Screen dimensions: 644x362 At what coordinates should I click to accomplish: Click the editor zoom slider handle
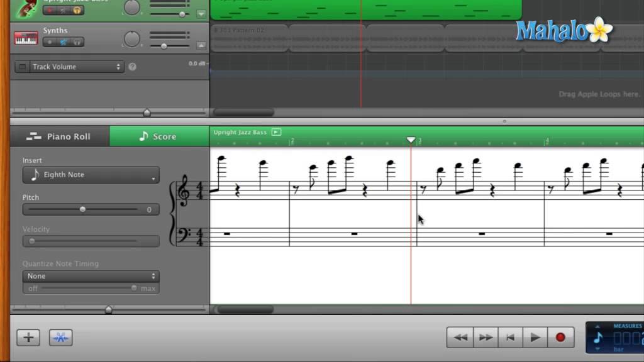tap(108, 309)
